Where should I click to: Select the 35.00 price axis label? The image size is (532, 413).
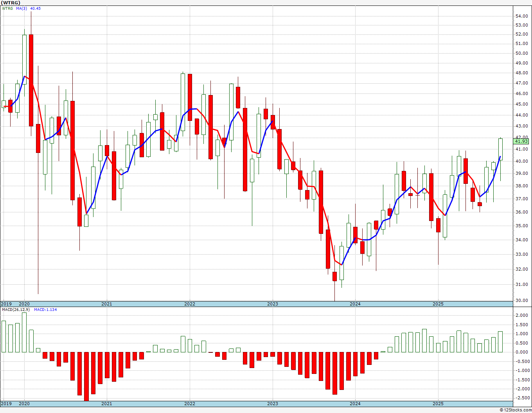coord(522,226)
